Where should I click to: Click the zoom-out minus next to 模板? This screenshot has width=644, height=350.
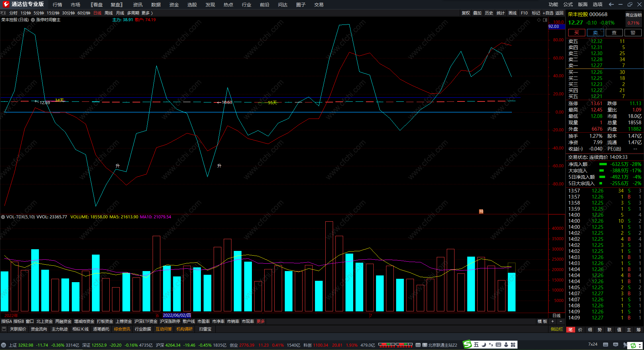point(560,321)
